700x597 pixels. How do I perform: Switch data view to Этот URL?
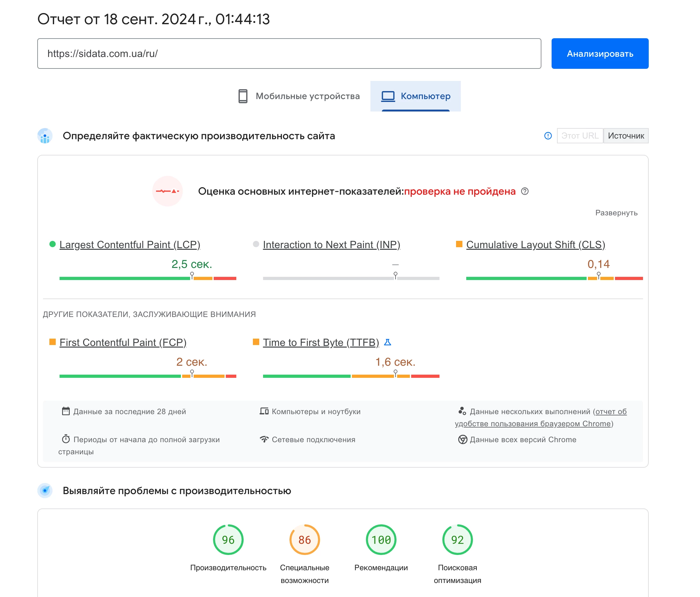(580, 135)
